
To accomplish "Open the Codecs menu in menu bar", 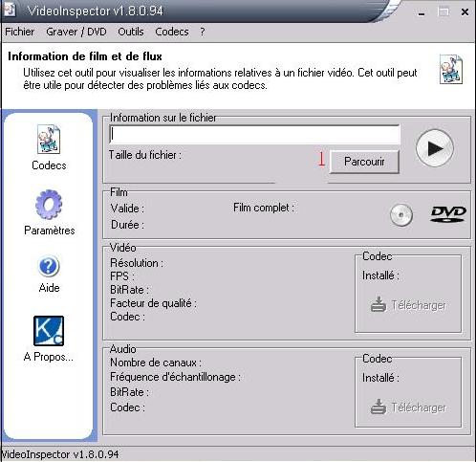I will (172, 32).
